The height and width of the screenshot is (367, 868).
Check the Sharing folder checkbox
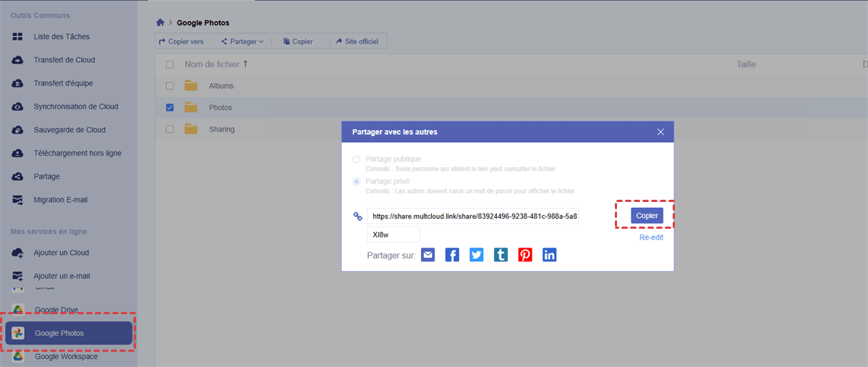tap(170, 130)
